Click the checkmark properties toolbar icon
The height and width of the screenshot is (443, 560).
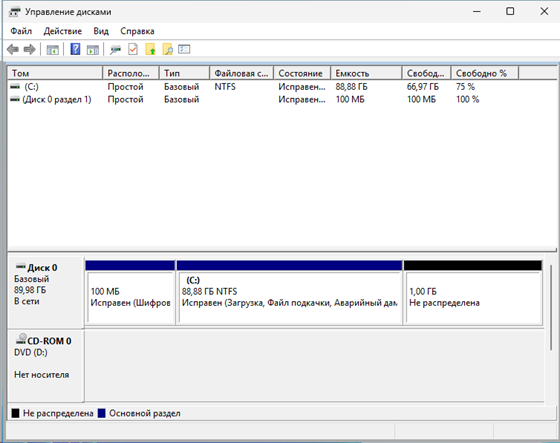tap(133, 49)
